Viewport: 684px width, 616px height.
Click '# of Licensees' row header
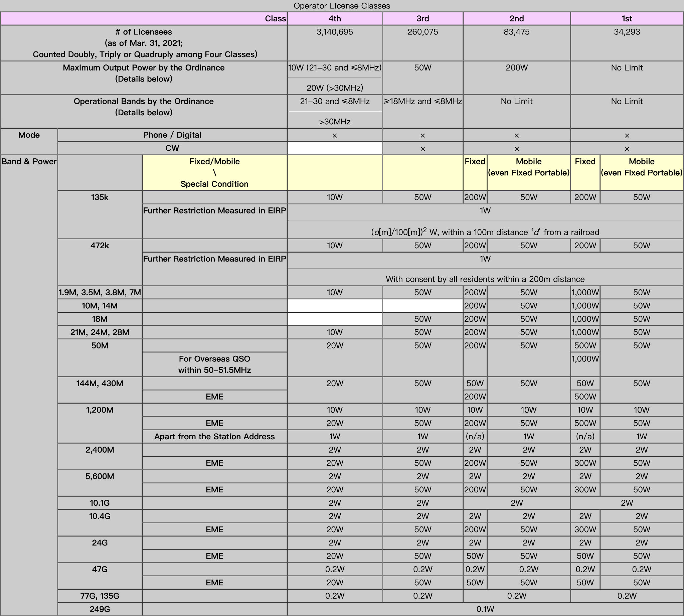click(x=144, y=43)
